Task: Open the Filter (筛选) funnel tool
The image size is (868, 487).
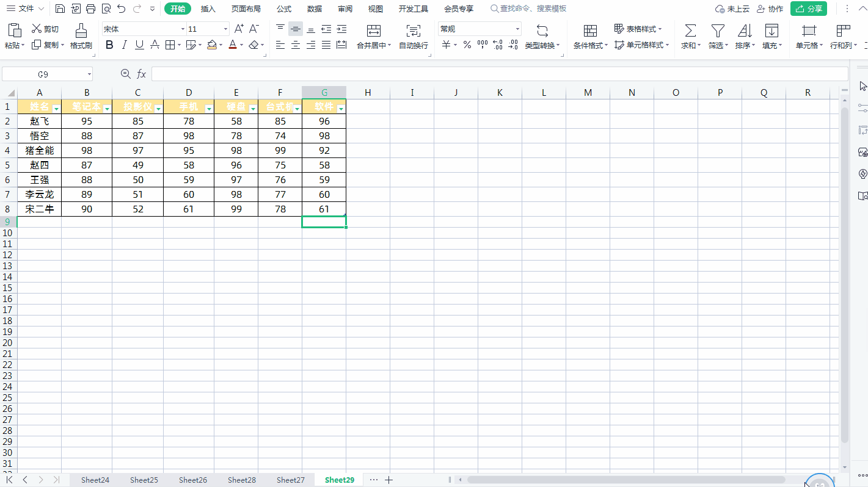Action: (x=718, y=31)
